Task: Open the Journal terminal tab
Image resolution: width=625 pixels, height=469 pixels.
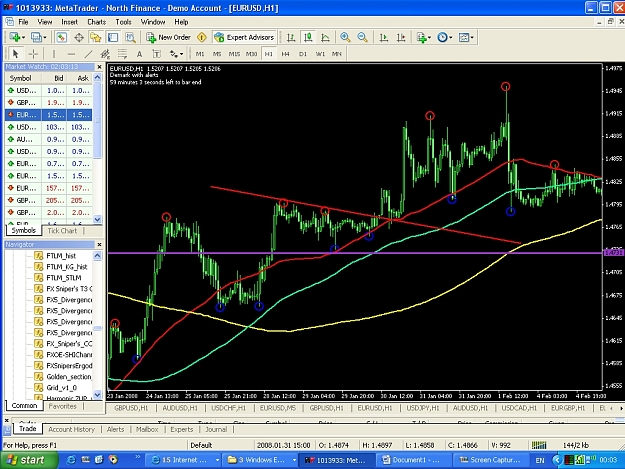Action: pos(216,429)
